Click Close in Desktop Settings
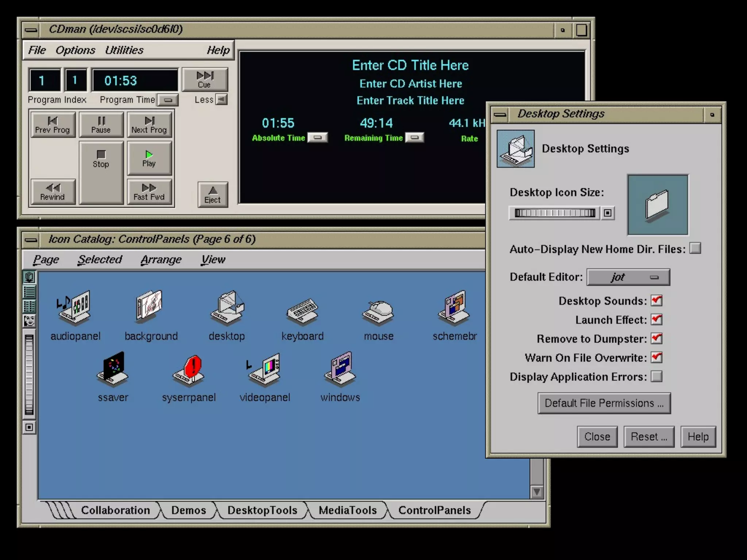 [597, 436]
